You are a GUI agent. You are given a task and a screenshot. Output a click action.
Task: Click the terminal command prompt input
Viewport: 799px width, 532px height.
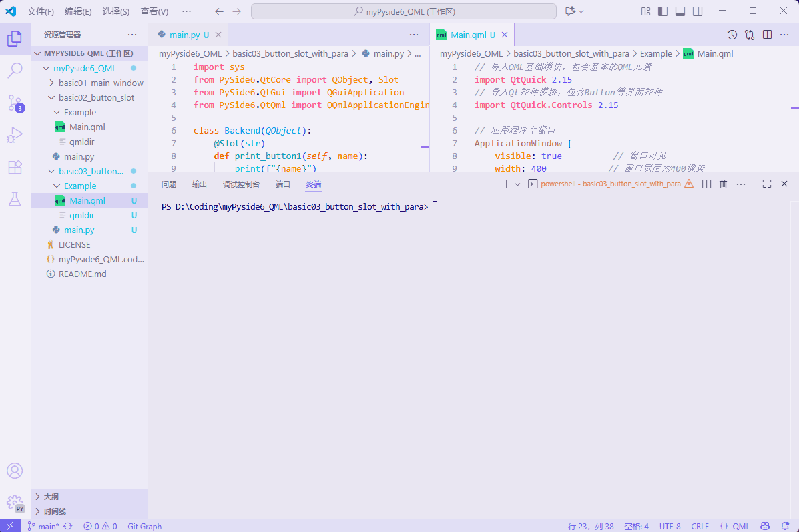pyautogui.click(x=434, y=206)
